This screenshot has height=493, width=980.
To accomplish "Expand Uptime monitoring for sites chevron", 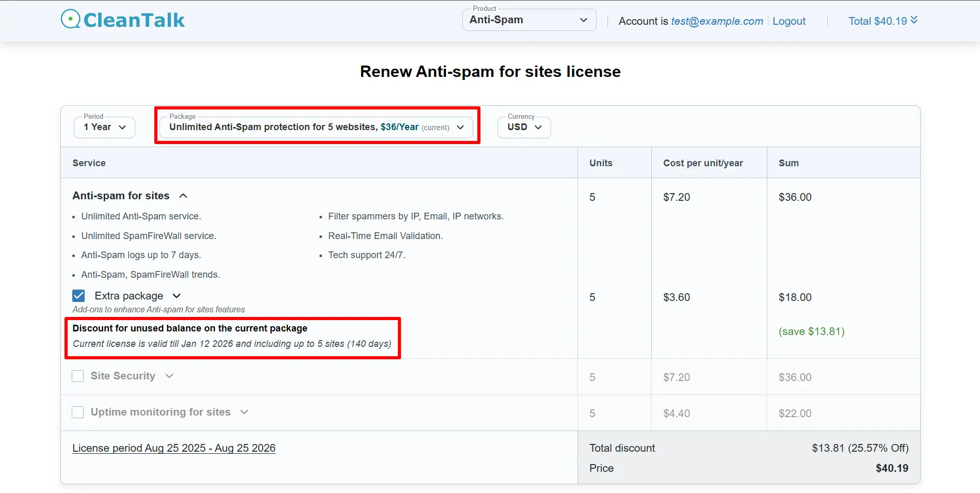I will 245,412.
